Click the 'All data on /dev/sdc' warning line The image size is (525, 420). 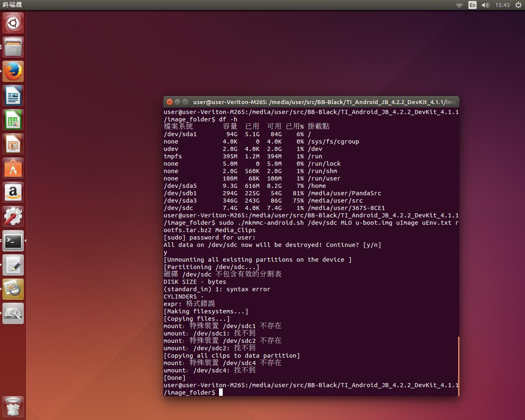pyautogui.click(x=272, y=245)
